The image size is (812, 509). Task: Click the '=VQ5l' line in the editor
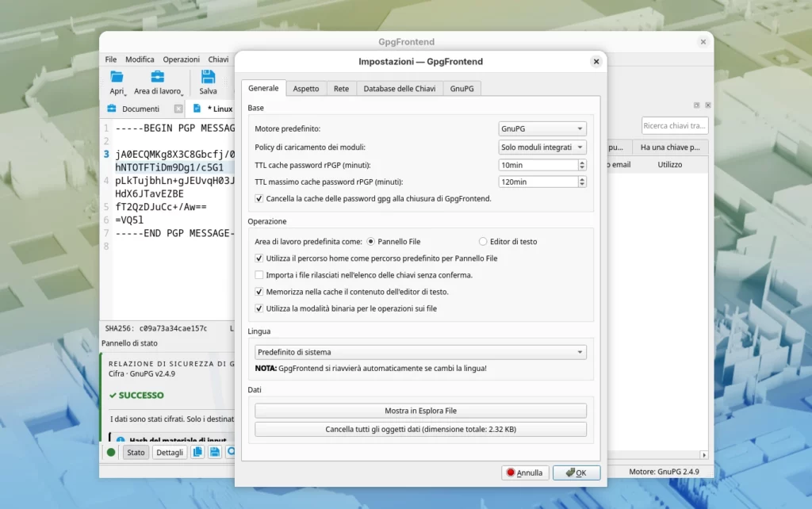pyautogui.click(x=129, y=220)
